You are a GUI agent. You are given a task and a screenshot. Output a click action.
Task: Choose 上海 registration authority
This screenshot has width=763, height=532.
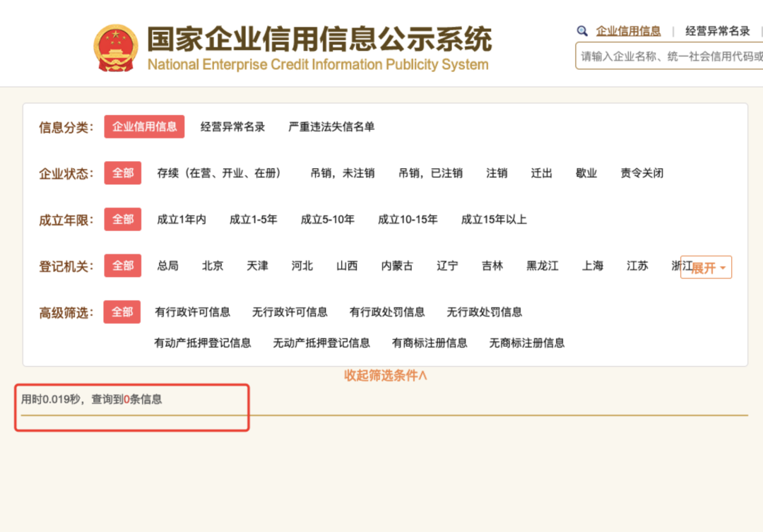(593, 266)
